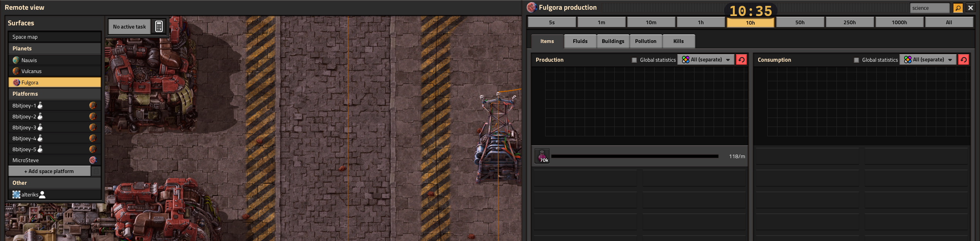980x241 pixels.
Task: Click the planet location icon of 8bitjoey-1
Action: pos(93,105)
